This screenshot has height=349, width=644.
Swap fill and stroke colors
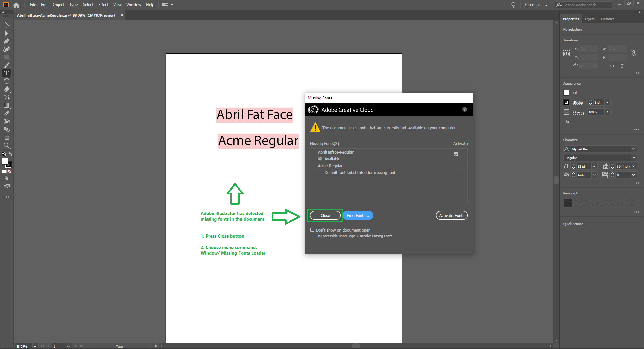click(x=10, y=154)
